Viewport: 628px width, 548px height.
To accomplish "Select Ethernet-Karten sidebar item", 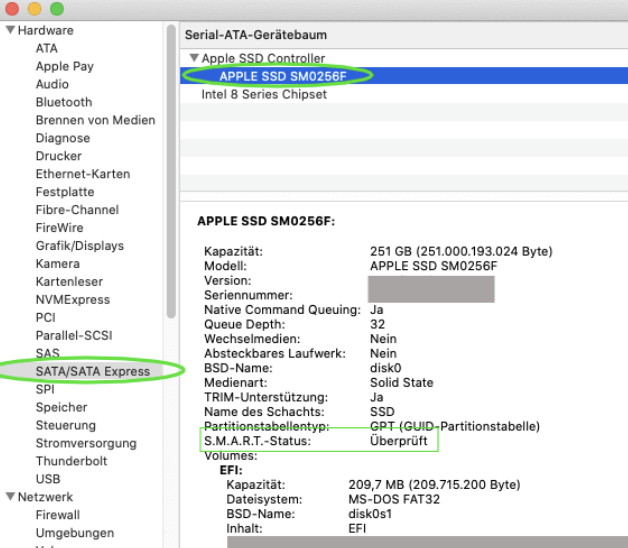I will coord(82,174).
